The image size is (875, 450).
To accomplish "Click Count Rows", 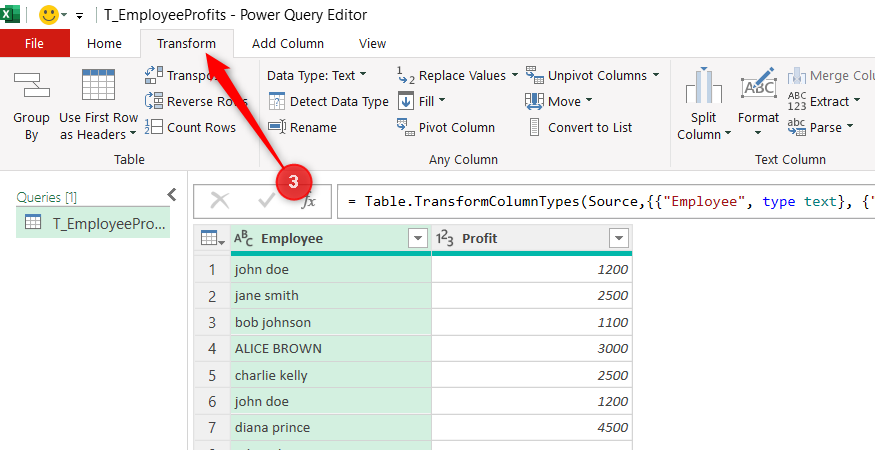I will [190, 127].
